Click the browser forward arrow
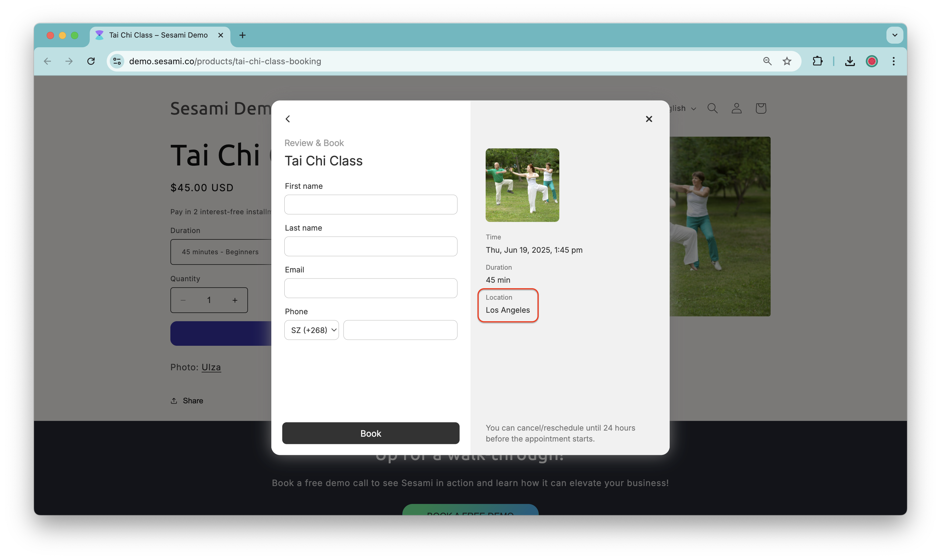Image resolution: width=941 pixels, height=560 pixels. click(x=69, y=61)
